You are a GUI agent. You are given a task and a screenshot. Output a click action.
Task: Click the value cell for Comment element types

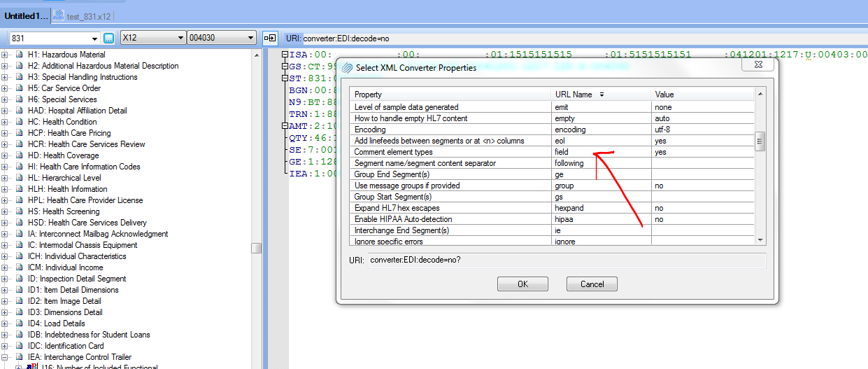(x=702, y=152)
